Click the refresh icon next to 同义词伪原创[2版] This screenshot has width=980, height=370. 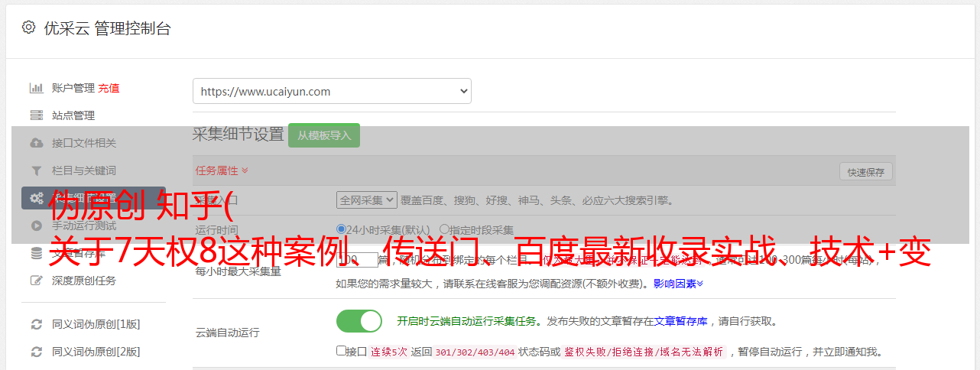tap(36, 352)
